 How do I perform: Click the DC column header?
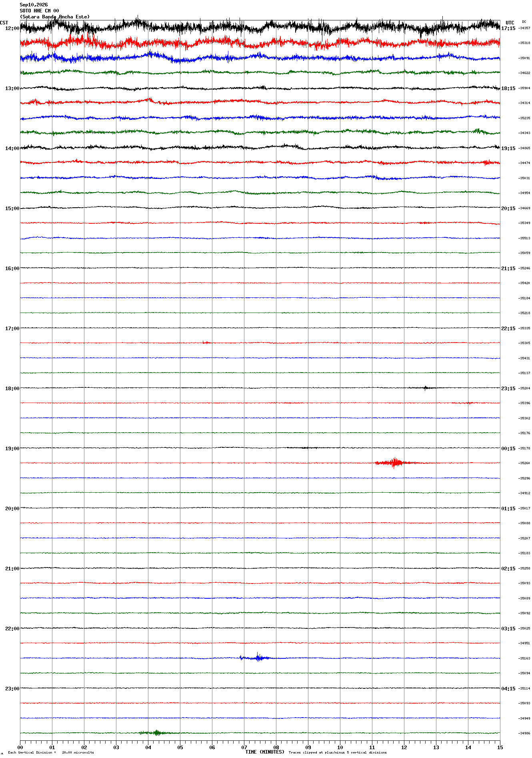coord(524,22)
